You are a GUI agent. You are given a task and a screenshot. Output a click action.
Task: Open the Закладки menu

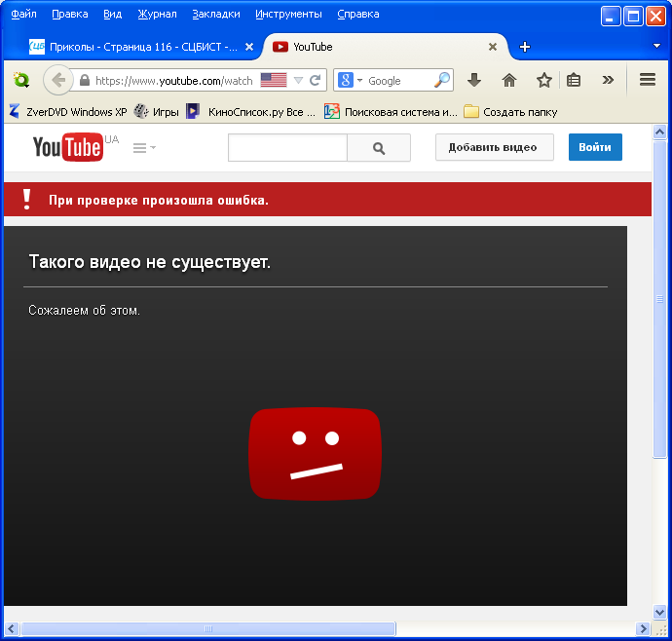[x=215, y=14]
